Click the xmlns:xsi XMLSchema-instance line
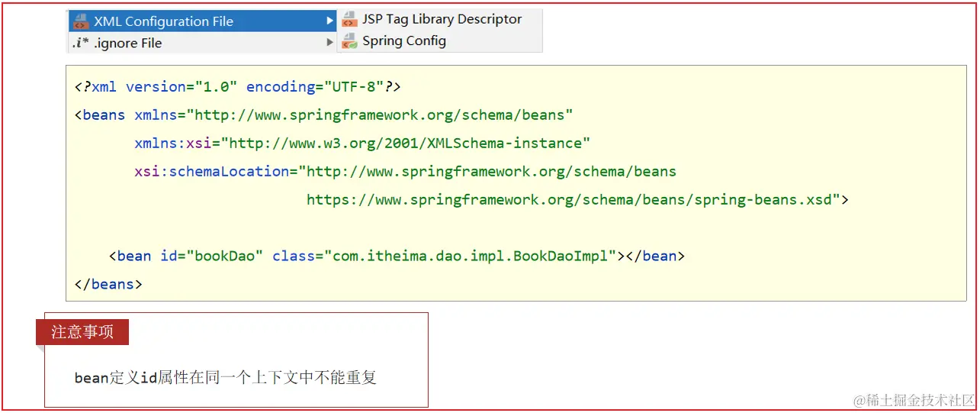The image size is (980, 413). pyautogui.click(x=362, y=144)
